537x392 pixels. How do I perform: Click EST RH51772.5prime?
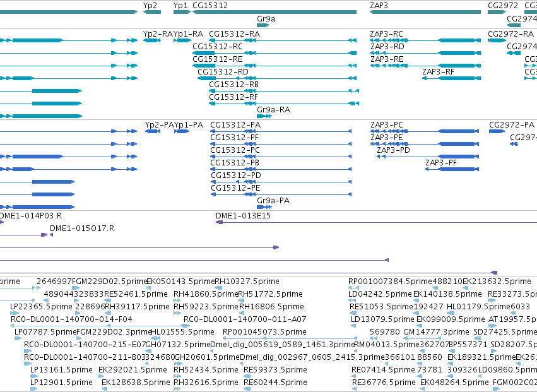271,294
